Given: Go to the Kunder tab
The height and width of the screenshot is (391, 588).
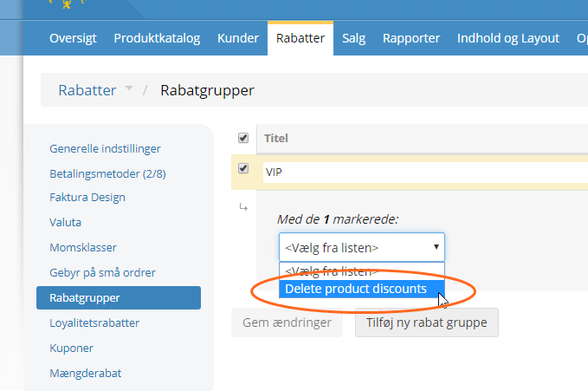Looking at the screenshot, I should tap(238, 38).
